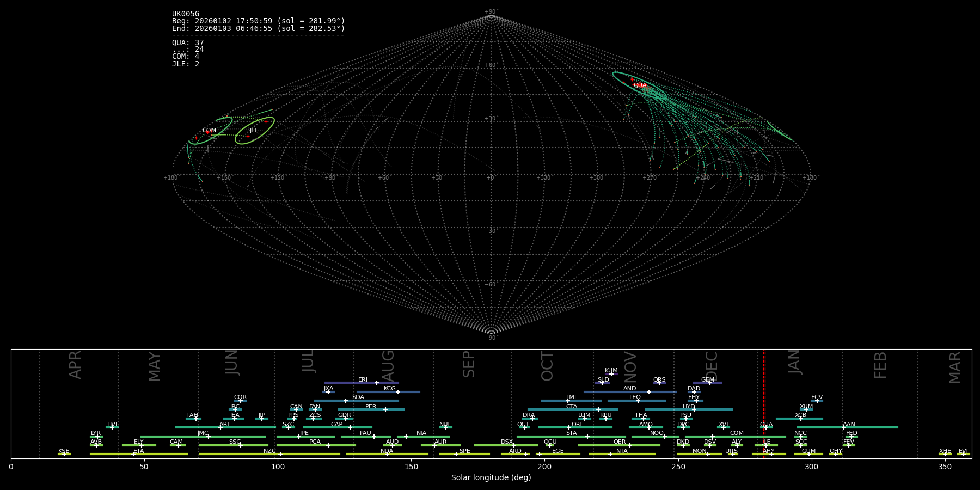Select the SDA shower label in the timeline

click(x=358, y=397)
